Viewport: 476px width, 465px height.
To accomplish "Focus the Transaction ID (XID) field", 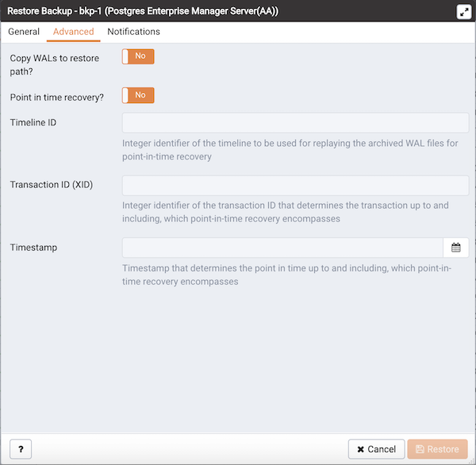I will [295, 185].
